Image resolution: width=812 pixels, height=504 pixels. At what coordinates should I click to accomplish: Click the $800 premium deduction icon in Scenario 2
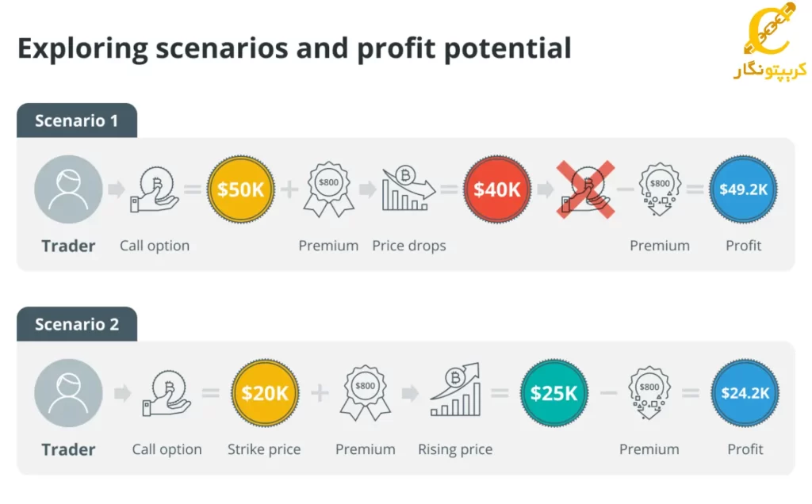point(649,393)
